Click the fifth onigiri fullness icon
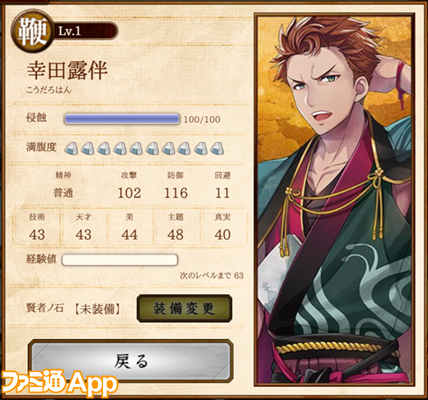 (x=136, y=148)
